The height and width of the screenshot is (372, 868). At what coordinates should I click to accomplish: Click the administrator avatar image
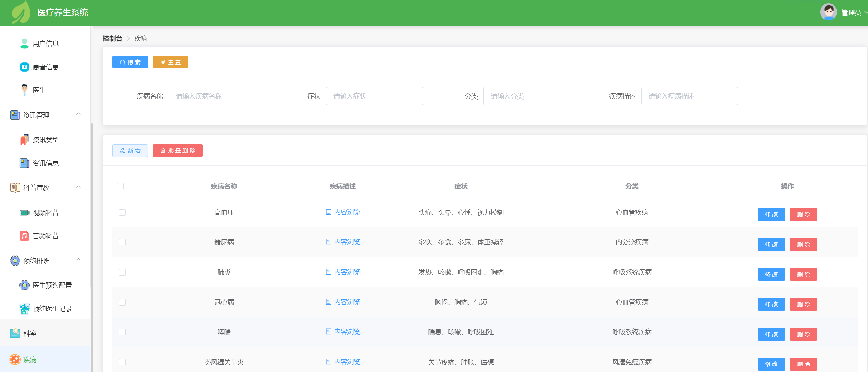pyautogui.click(x=829, y=12)
